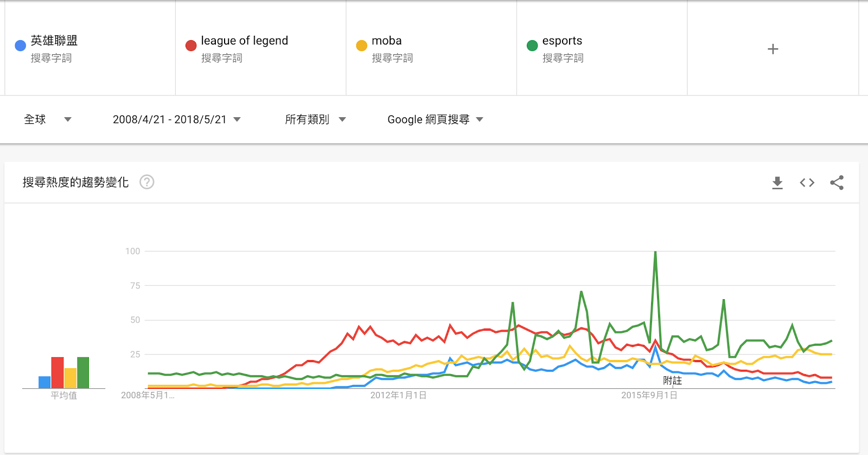Select the esports search term card
Image resolution: width=868 pixels, height=455 pixels.
pyautogui.click(x=602, y=48)
